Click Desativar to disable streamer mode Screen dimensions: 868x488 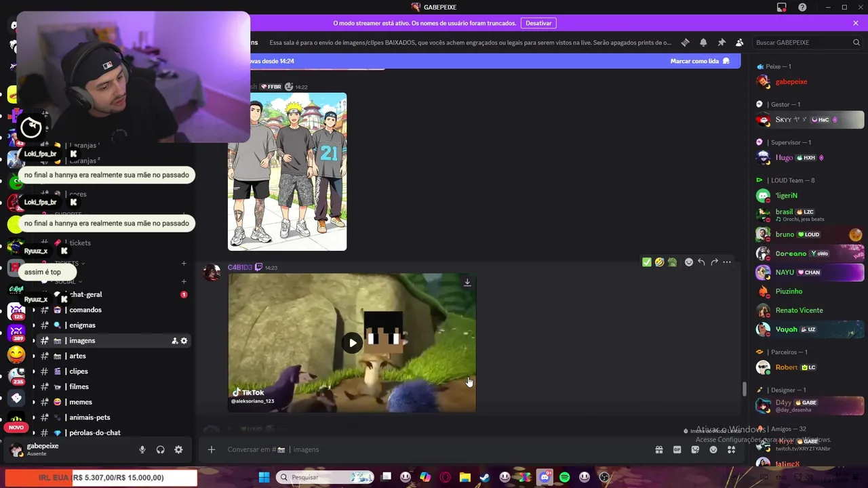[x=538, y=23]
